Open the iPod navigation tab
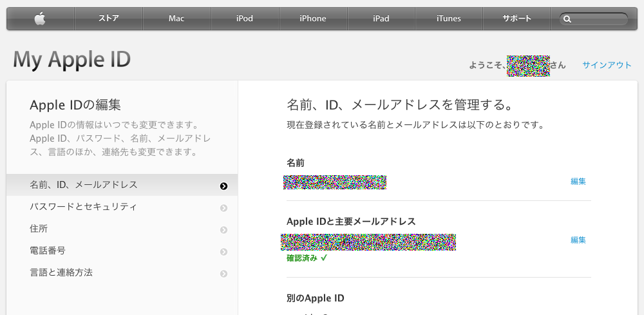The image size is (644, 315). coord(245,19)
